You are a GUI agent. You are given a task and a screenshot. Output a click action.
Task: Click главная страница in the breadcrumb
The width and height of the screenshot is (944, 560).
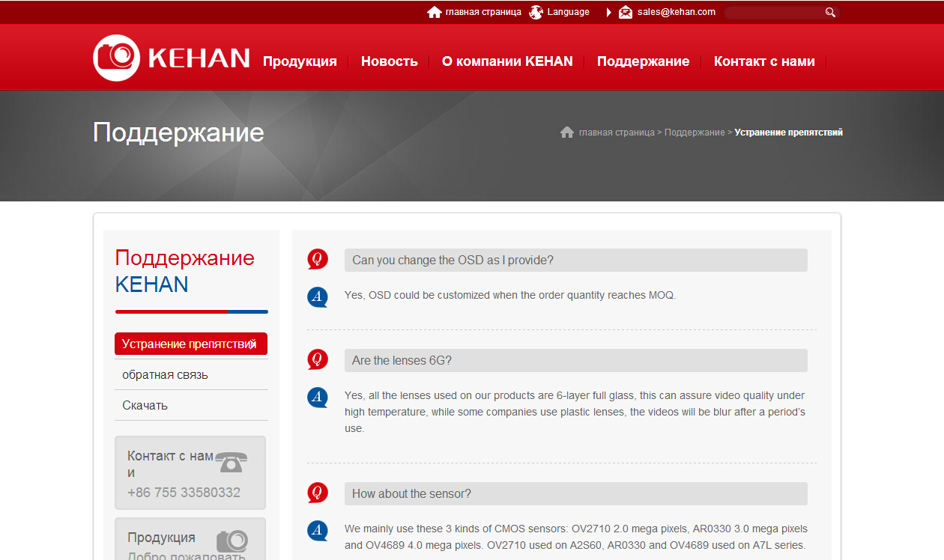click(x=617, y=133)
